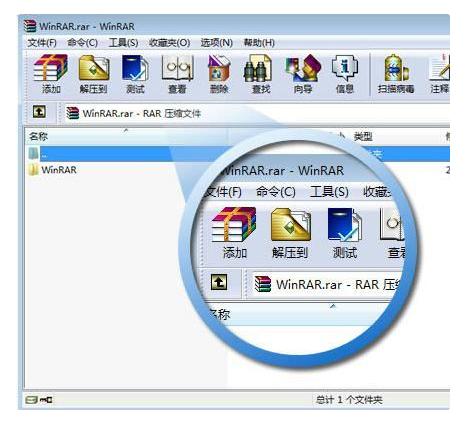Screen dimensions: 474x423
Task: Click the 删除 (Delete) recycle bin icon
Action: click(219, 68)
